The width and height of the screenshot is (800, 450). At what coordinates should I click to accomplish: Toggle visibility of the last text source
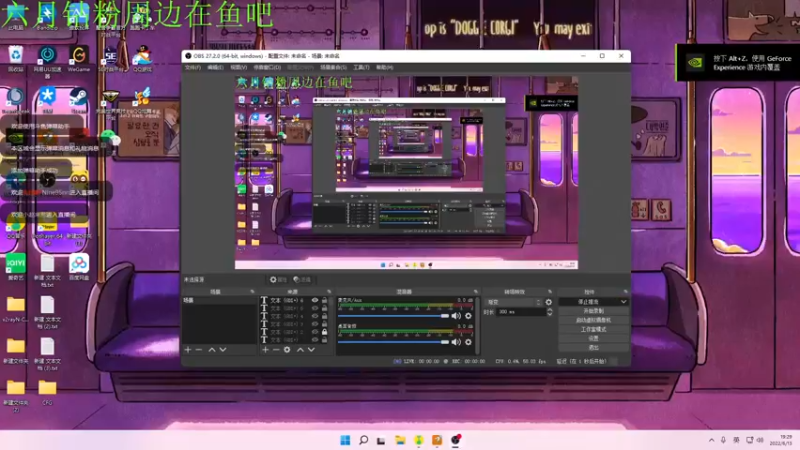[315, 340]
